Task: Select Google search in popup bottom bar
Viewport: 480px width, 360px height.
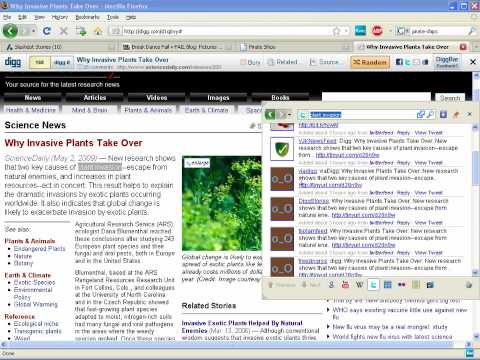Action: point(331,285)
